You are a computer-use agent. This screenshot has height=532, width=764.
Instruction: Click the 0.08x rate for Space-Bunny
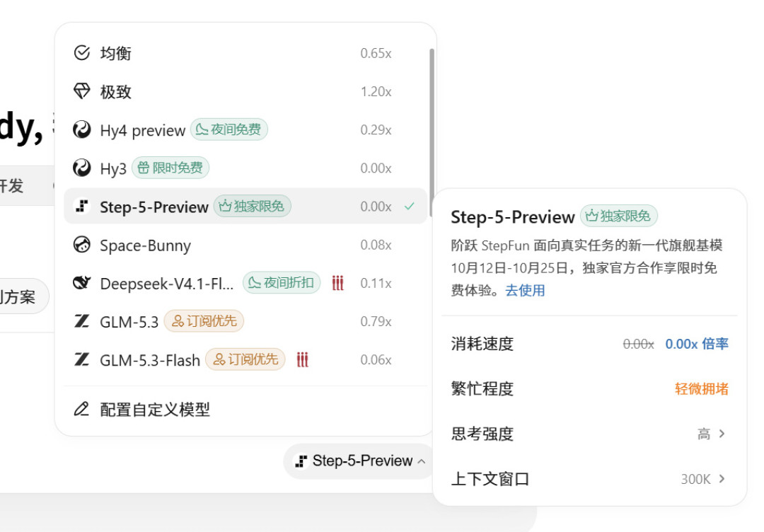[x=376, y=245]
